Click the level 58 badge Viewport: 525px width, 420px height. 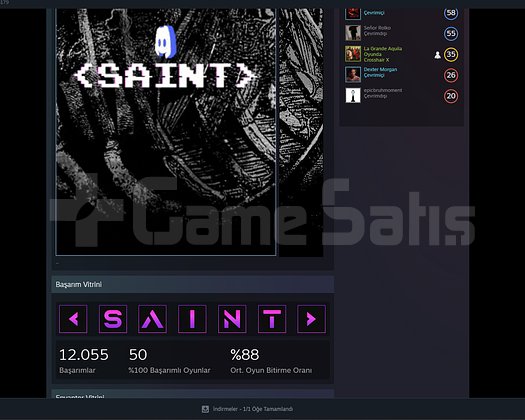pyautogui.click(x=451, y=13)
